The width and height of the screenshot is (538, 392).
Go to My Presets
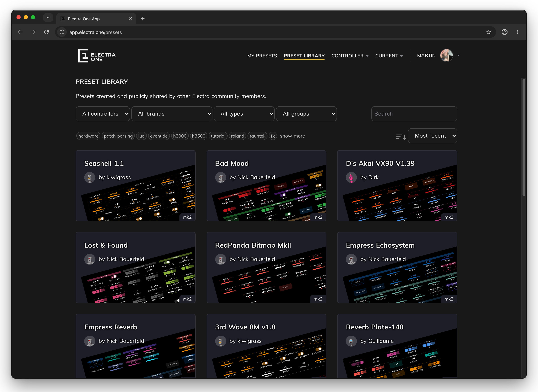click(x=262, y=56)
